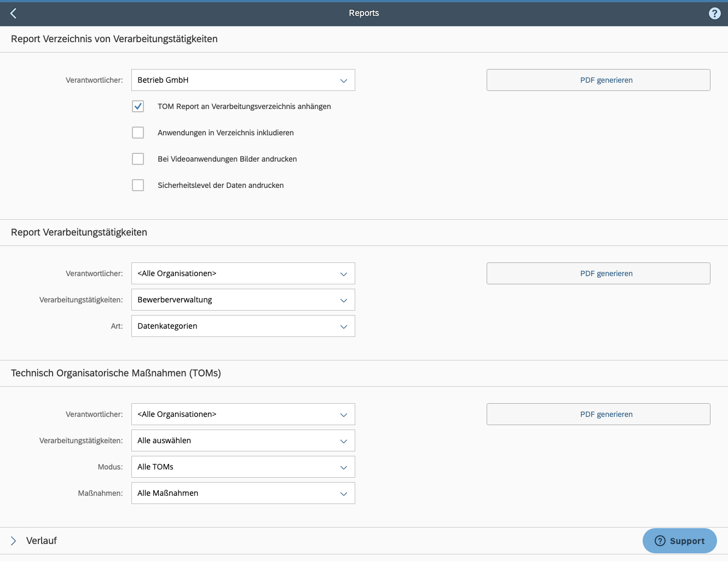The image size is (728, 561).
Task: Enable Anwendungen in Verzeichnis inkludieren checkbox
Action: coord(138,133)
